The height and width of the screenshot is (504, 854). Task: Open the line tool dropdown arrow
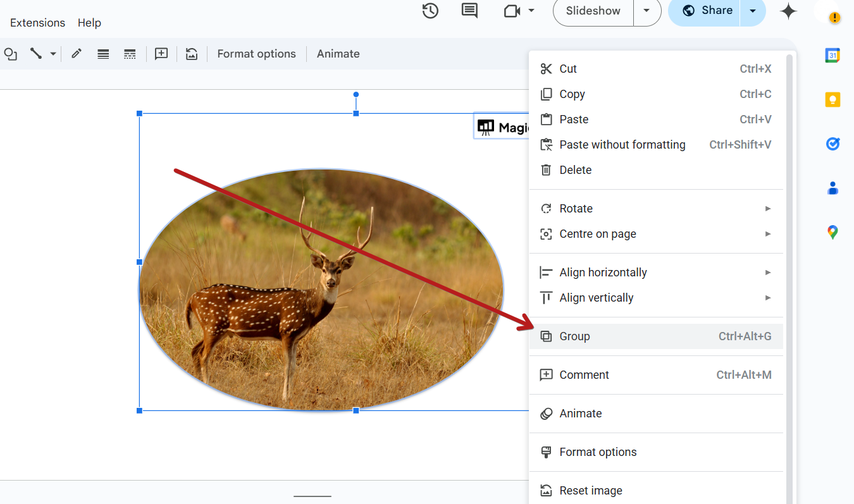(x=53, y=54)
